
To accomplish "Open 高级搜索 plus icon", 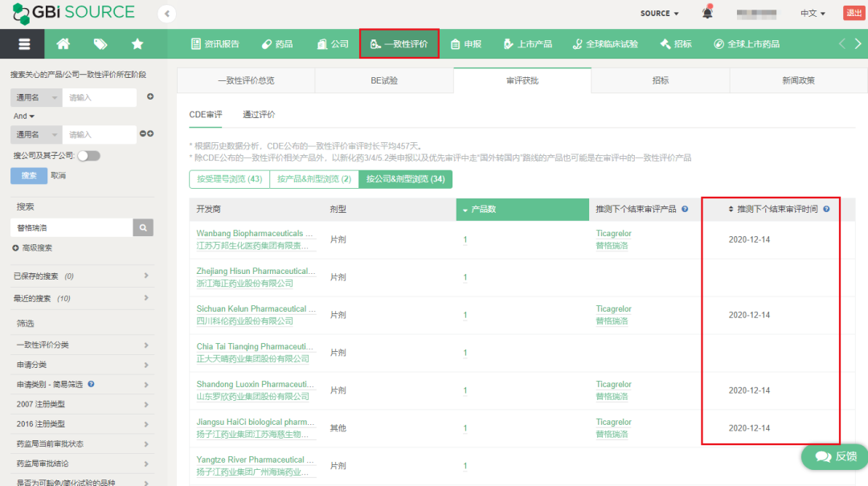I will click(x=15, y=248).
